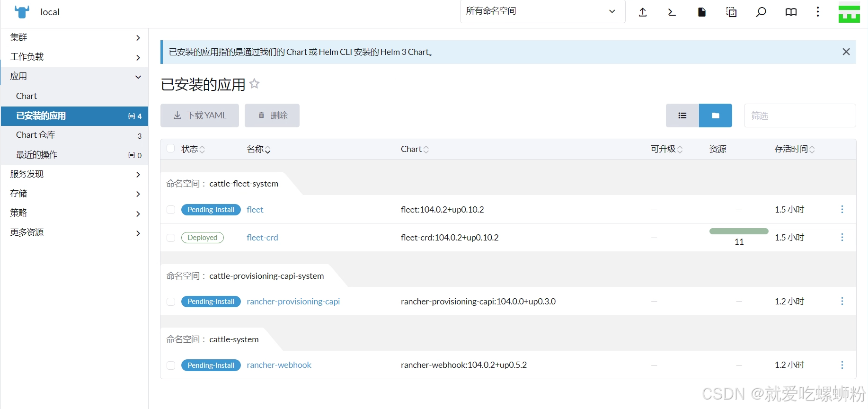
Task: Open the fleet-crd app link
Action: [262, 238]
